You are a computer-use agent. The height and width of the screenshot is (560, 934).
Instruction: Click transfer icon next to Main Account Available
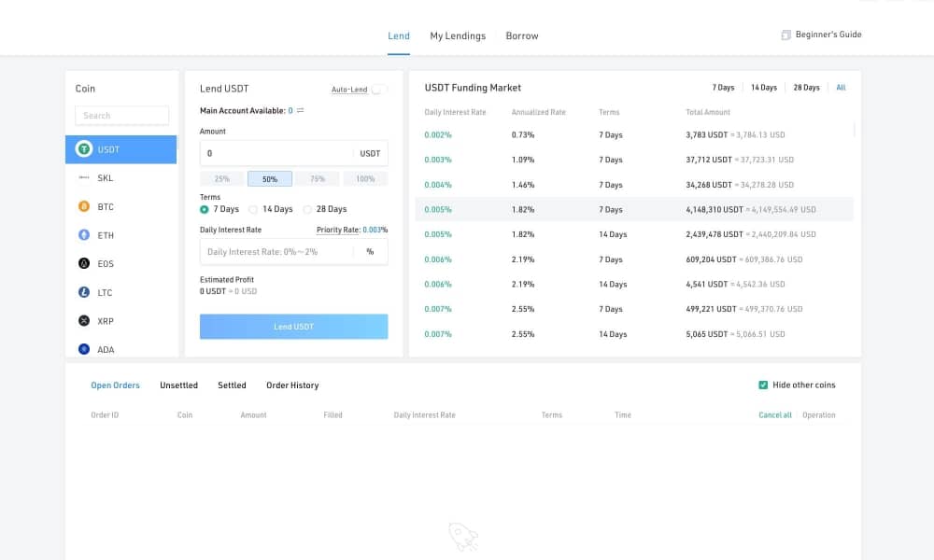coord(300,111)
